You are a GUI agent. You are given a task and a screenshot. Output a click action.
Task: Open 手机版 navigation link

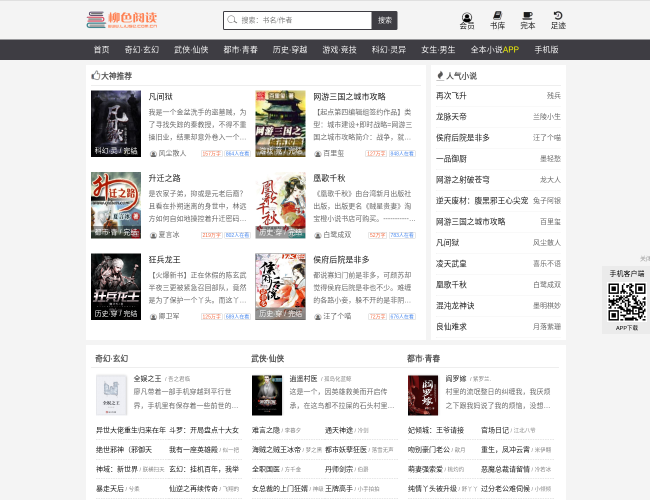[546, 50]
